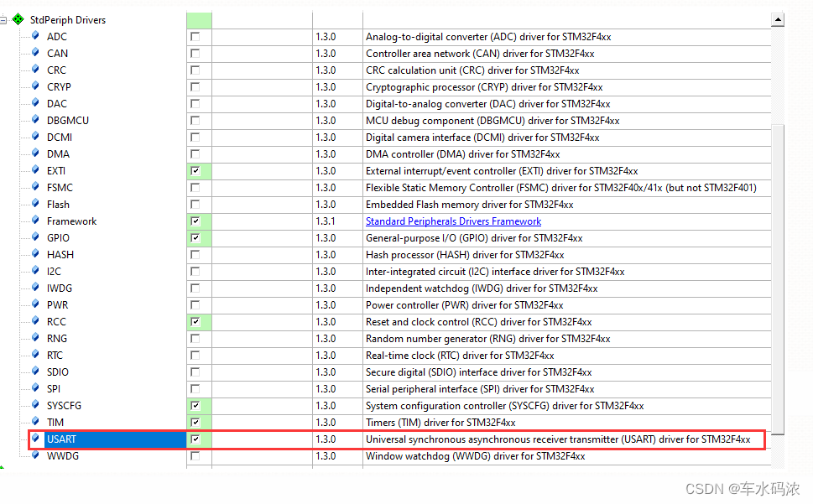Screen dimensions: 813x504
Task: Enable the ADC driver checkbox
Action: [x=195, y=37]
